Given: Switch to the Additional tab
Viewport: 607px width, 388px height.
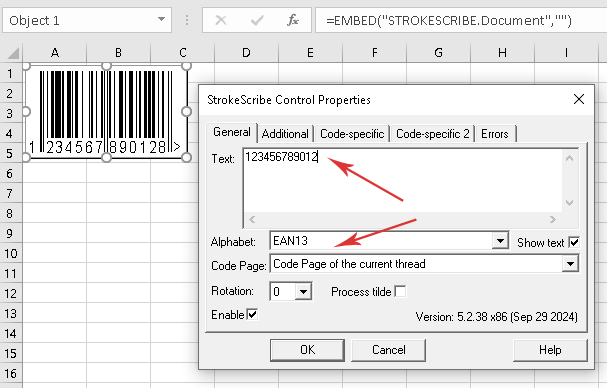Looking at the screenshot, I should coord(285,134).
